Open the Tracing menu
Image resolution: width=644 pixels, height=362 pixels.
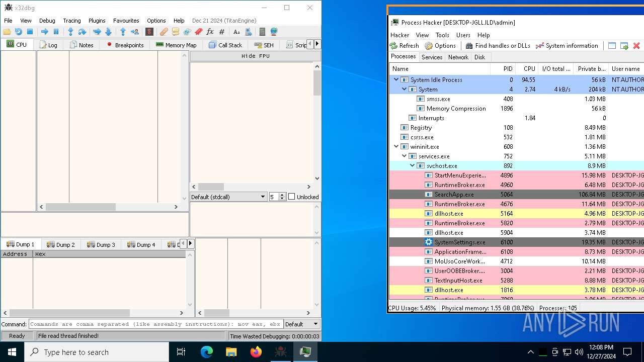[x=72, y=21]
